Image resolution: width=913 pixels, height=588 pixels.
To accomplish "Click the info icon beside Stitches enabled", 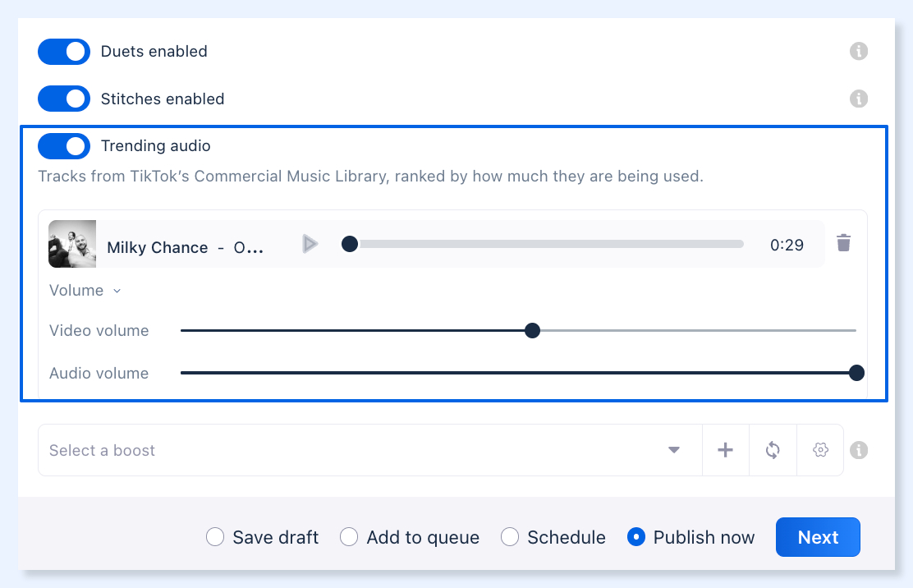I will click(x=858, y=99).
